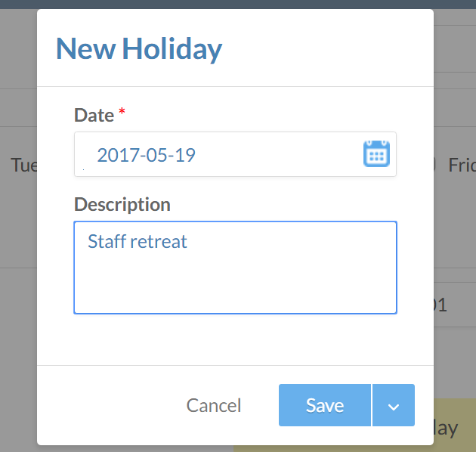Expand the Save options dropdown arrow
This screenshot has width=476, height=452.
click(393, 406)
